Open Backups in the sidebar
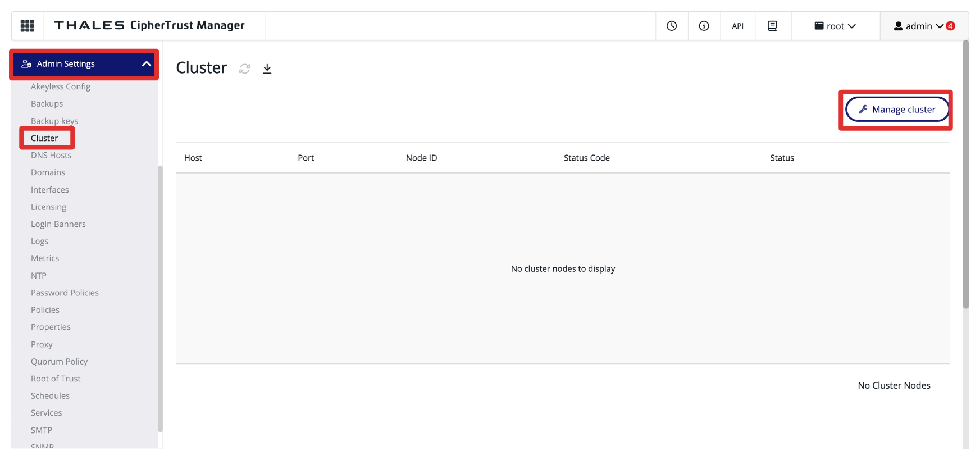980x460 pixels. click(47, 104)
